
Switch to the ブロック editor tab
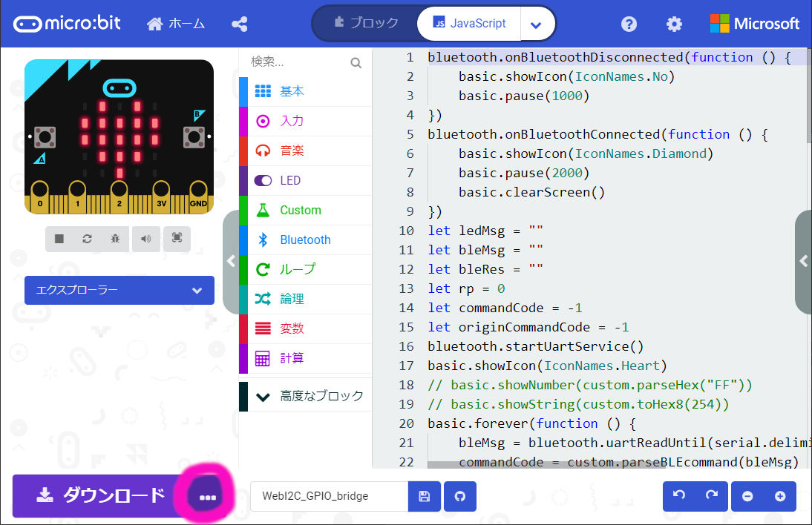coord(366,24)
